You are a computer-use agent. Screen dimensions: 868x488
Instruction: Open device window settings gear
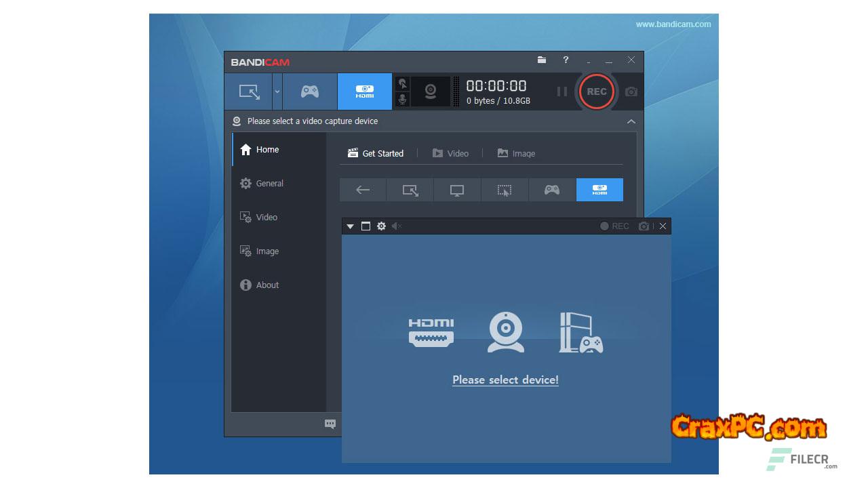point(381,226)
